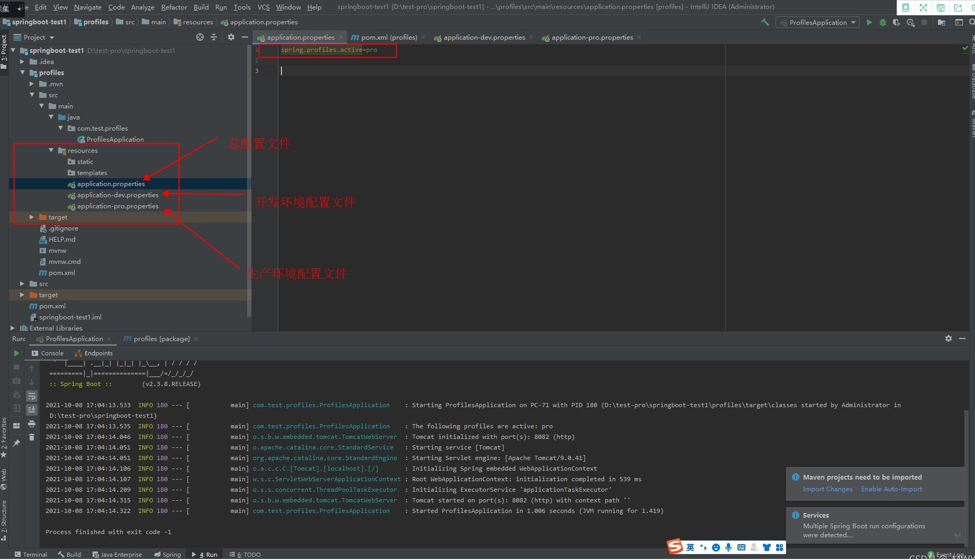
Task: Expand the .mvn folder
Action: pos(32,84)
